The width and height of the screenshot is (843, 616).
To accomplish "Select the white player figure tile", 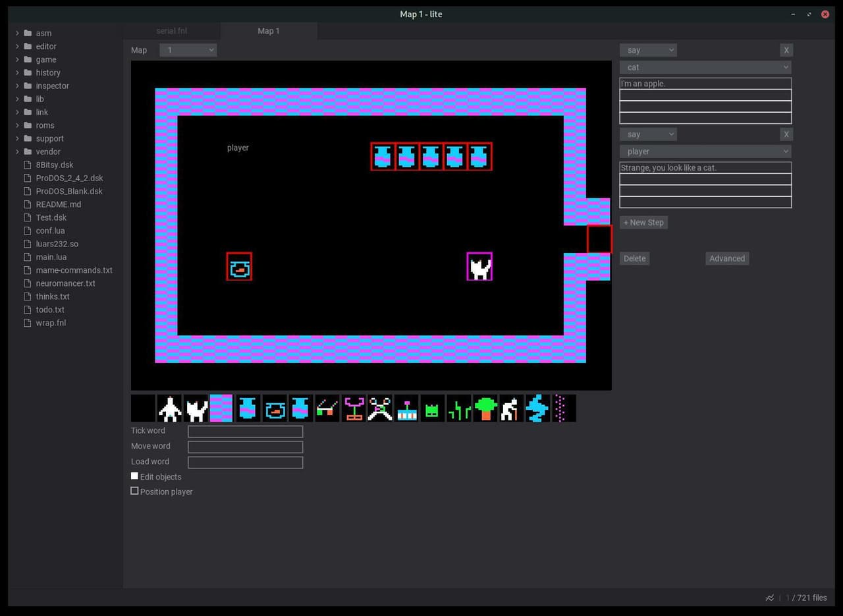I will coord(169,408).
